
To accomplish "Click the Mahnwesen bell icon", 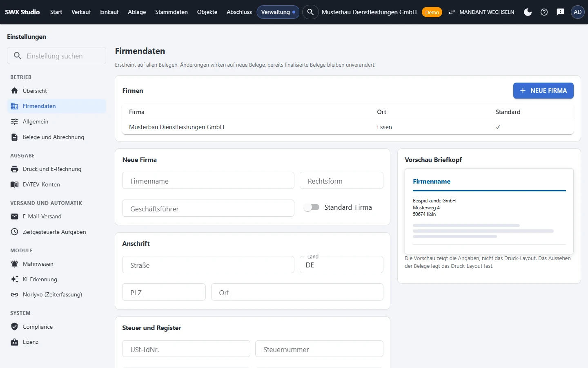I will point(15,264).
